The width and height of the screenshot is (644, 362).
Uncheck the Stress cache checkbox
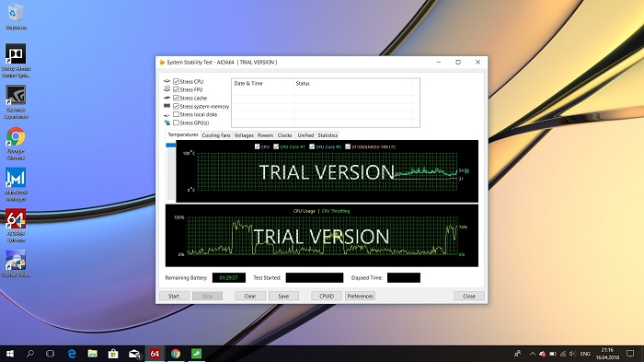tap(177, 98)
